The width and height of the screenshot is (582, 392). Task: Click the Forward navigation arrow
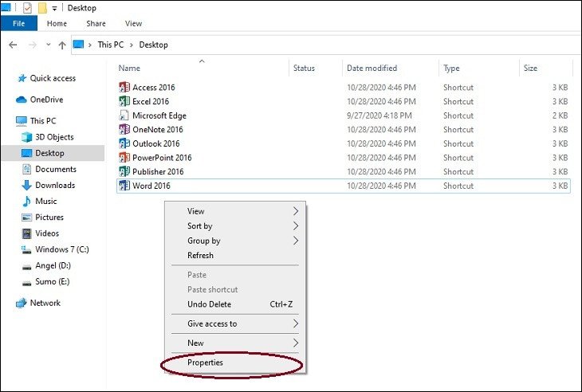(x=33, y=45)
